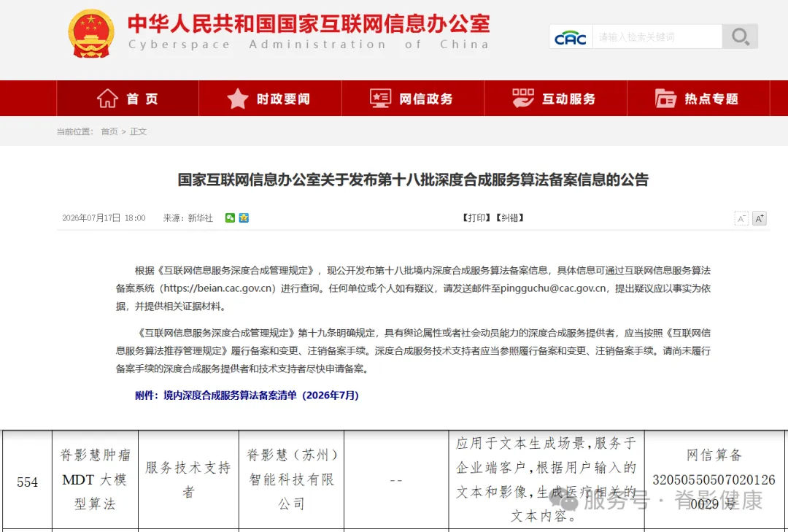Follow the 首页 breadcrumb link
Viewport: 788px width, 532px height.
pos(109,131)
